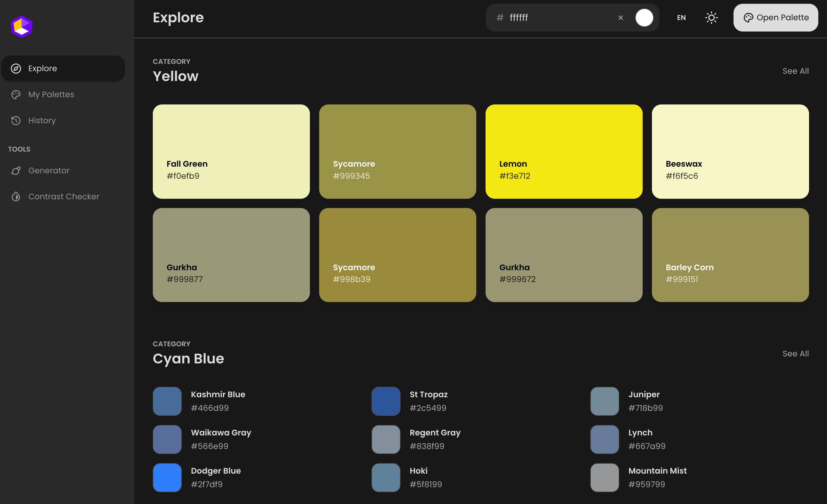
Task: Click the Explore navigation icon
Action: [16, 69]
